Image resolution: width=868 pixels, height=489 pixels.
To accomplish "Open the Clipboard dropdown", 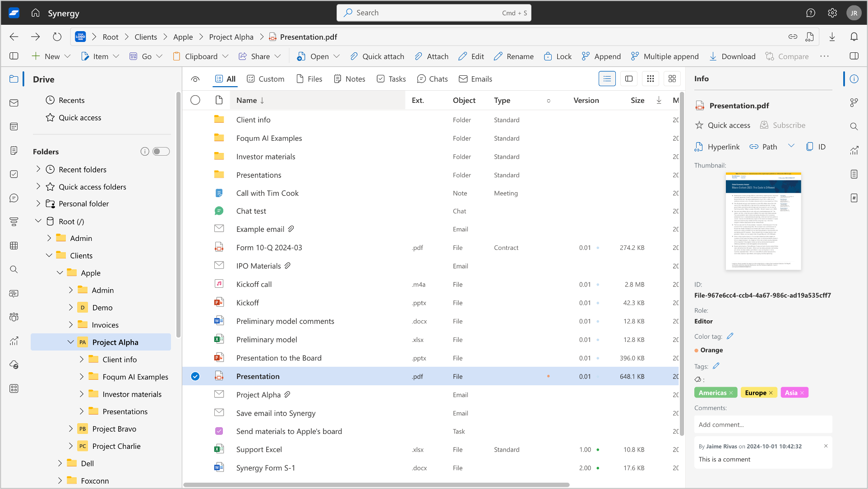I will (200, 56).
